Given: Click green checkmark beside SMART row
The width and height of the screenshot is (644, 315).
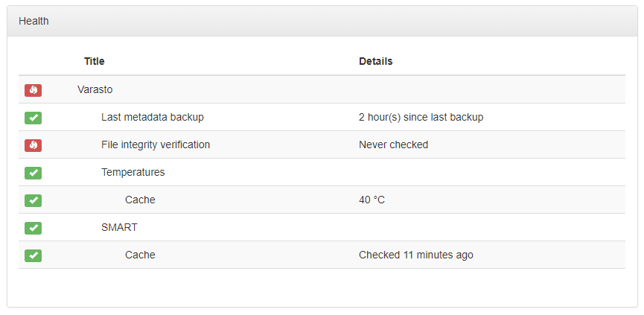Looking at the screenshot, I should click(x=33, y=228).
